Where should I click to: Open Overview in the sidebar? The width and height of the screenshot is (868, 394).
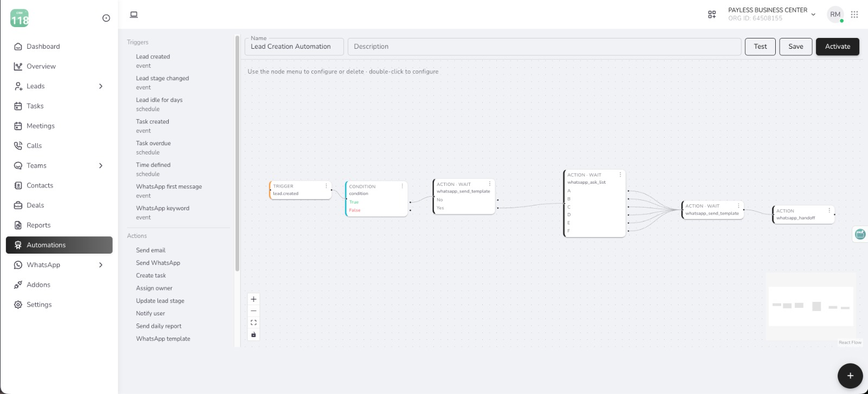point(59,66)
